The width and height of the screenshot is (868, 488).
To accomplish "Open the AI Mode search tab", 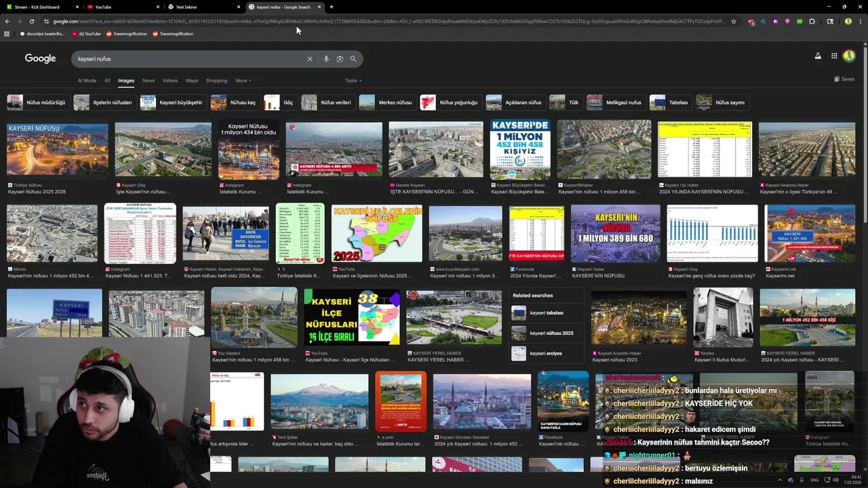I will coord(87,81).
